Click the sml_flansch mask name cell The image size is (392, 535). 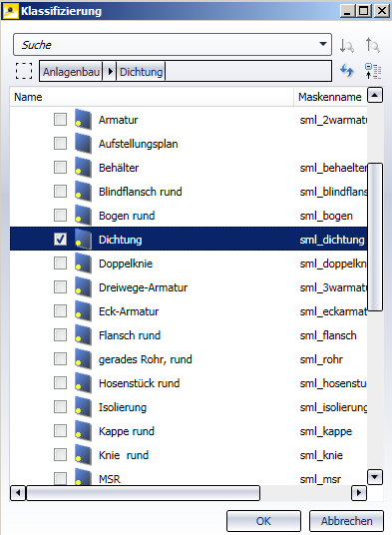(x=328, y=335)
